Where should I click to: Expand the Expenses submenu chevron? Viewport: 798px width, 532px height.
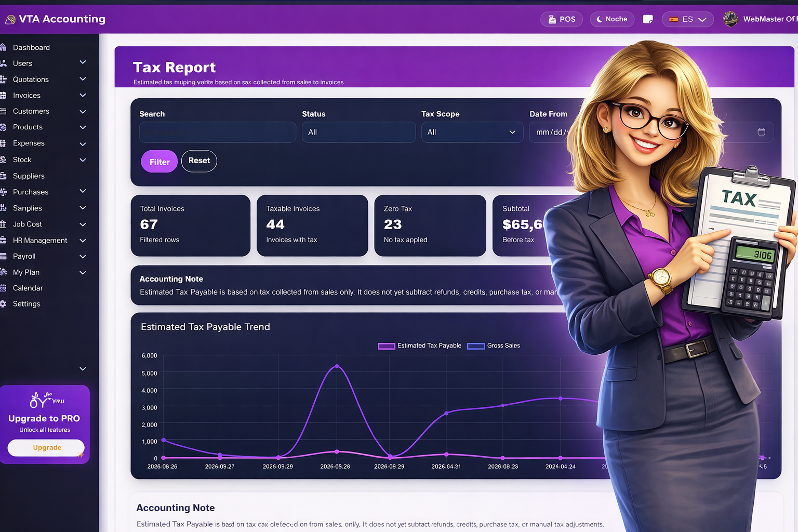(x=83, y=144)
